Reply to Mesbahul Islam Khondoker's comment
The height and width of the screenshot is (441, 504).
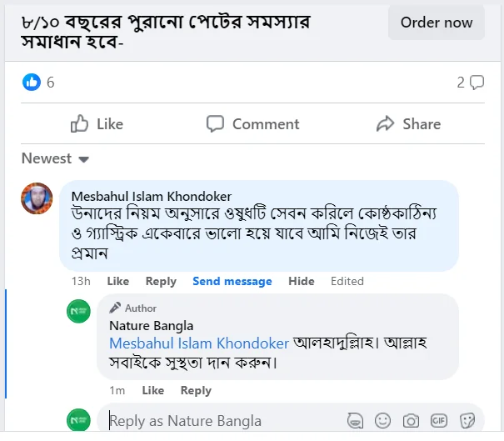pyautogui.click(x=161, y=281)
